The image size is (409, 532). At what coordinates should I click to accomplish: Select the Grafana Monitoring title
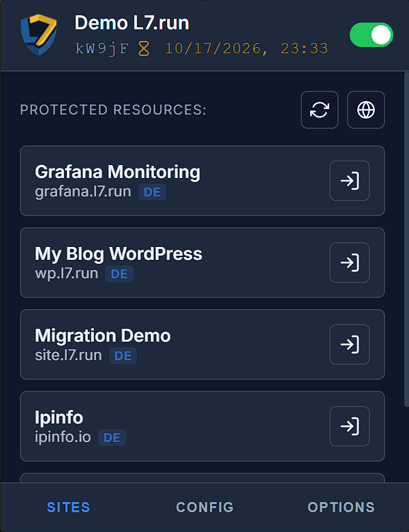click(118, 172)
